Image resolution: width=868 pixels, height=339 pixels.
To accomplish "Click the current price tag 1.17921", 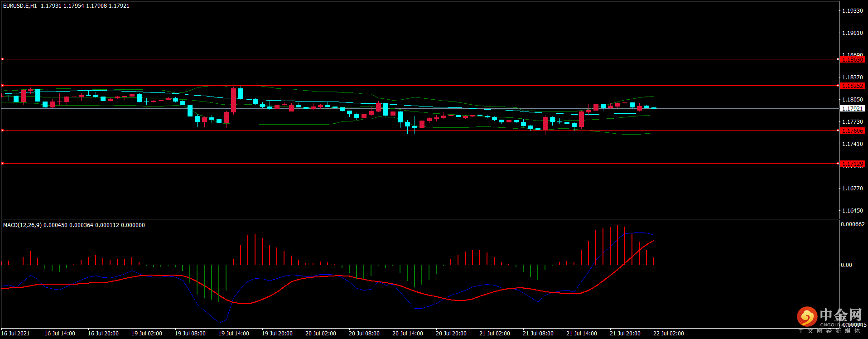I will click(852, 109).
